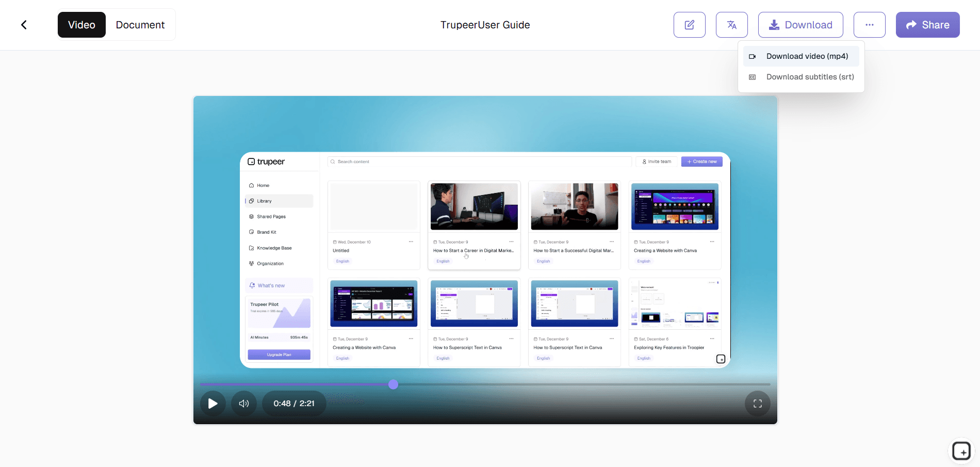Go back using the left chevron arrow

pyautogui.click(x=24, y=25)
